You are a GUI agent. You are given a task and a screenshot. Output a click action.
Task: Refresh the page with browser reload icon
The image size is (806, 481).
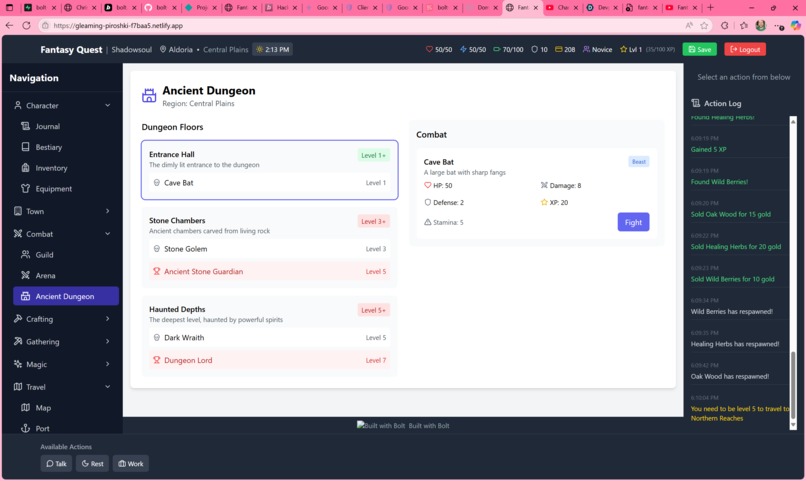pyautogui.click(x=26, y=25)
